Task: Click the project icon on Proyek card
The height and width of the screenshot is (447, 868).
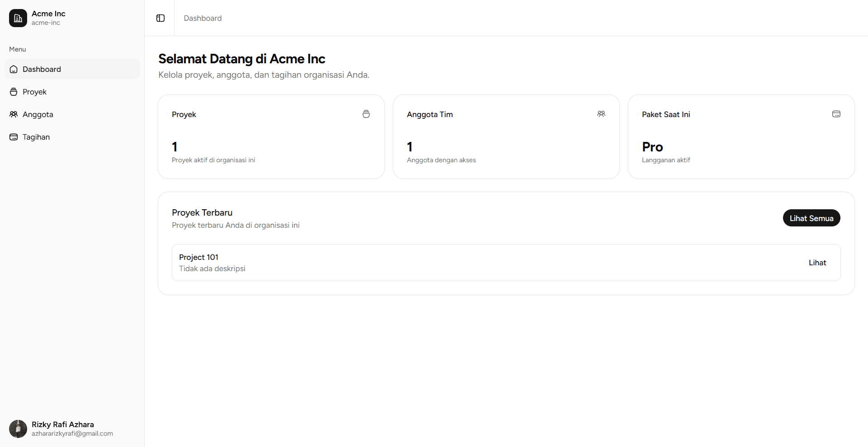Action: pos(366,114)
